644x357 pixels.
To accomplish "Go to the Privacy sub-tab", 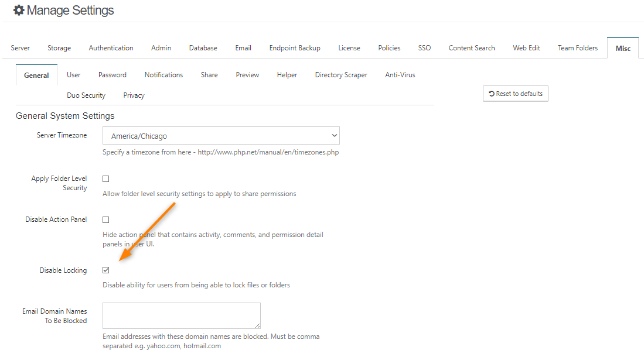I will (x=134, y=95).
